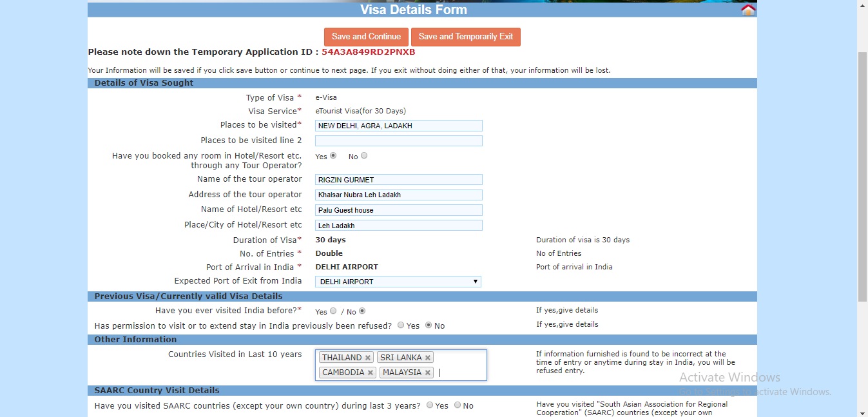Click Places to be visited field
The image size is (868, 417).
click(x=399, y=126)
